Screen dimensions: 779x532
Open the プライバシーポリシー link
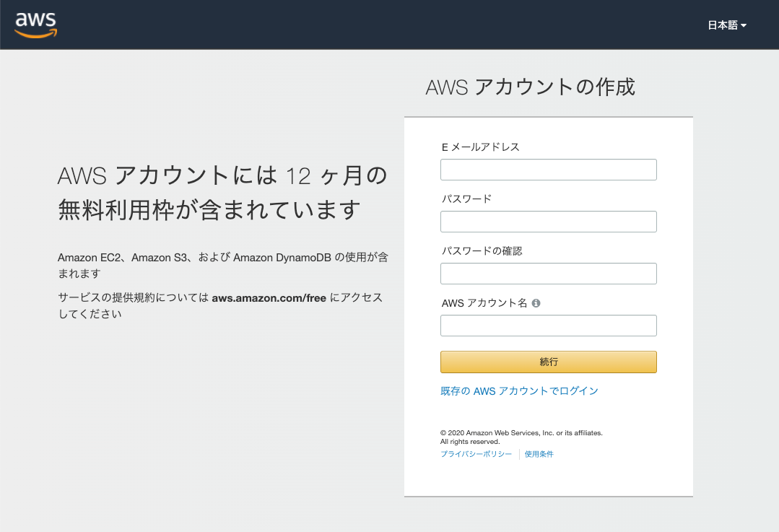pos(476,454)
